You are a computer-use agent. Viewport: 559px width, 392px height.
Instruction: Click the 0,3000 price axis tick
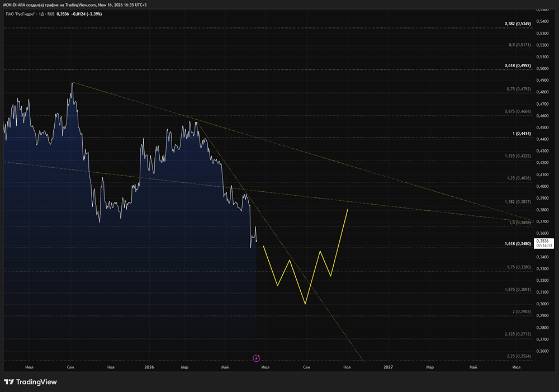542,304
